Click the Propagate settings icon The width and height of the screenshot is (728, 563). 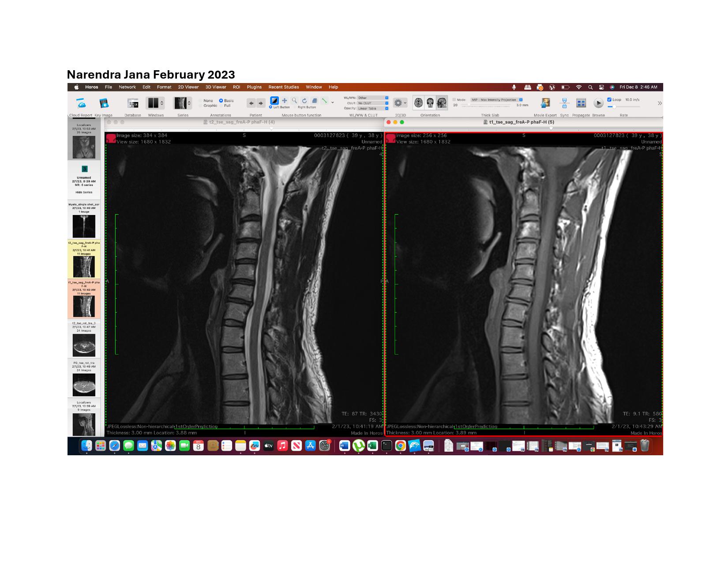point(581,103)
